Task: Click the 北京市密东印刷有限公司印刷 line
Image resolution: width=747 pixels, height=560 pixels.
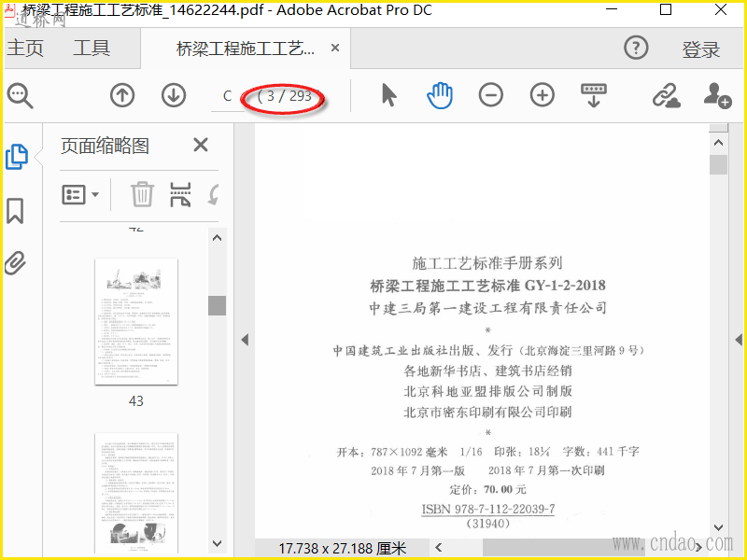Action: [487, 412]
